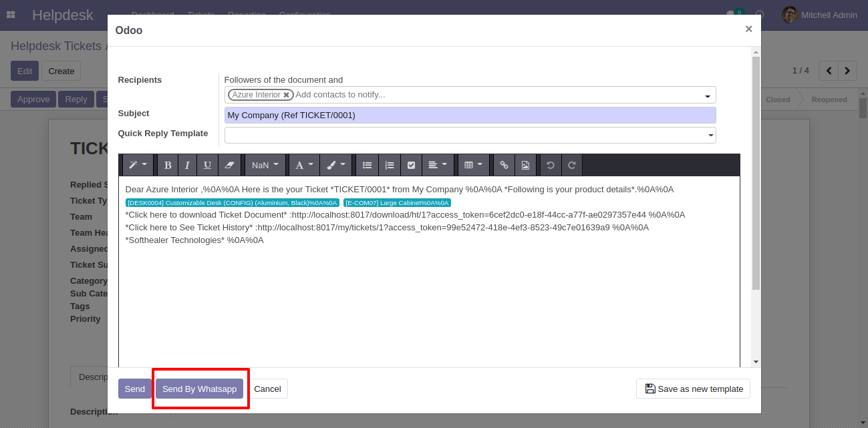Open the table insert dropdown

473,165
